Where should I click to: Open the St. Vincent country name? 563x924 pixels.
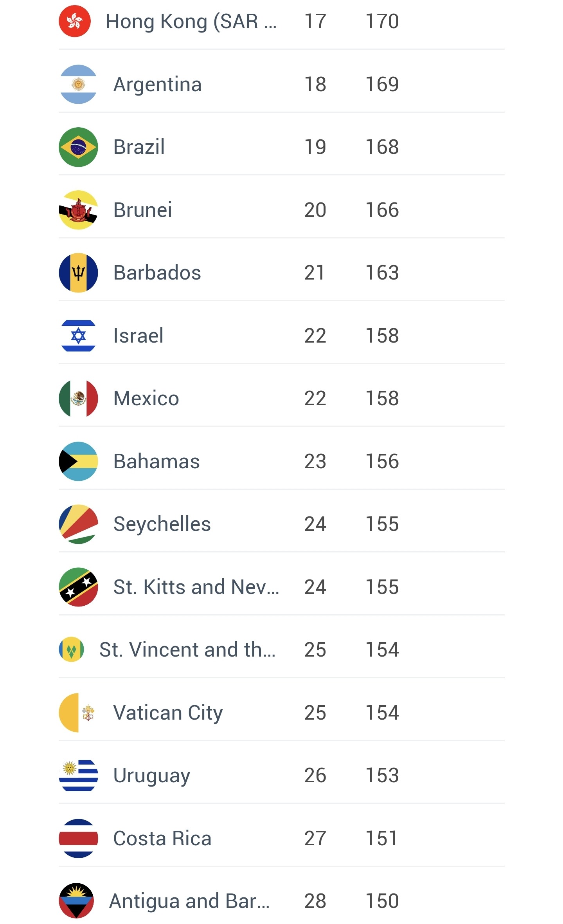187,650
